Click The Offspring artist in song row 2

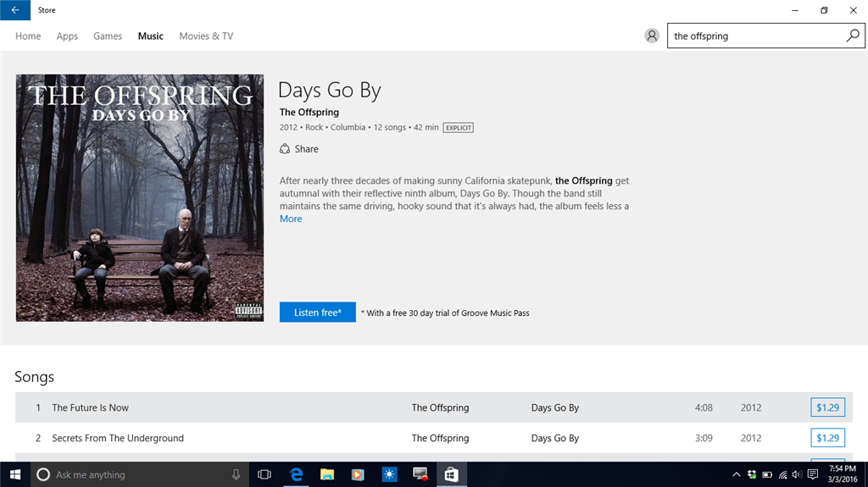440,439
